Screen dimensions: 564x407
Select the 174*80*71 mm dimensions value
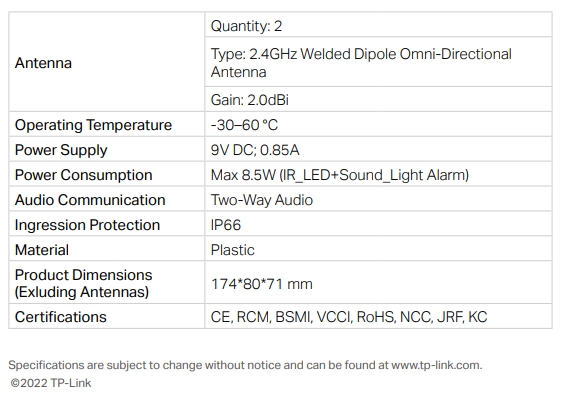click(261, 284)
